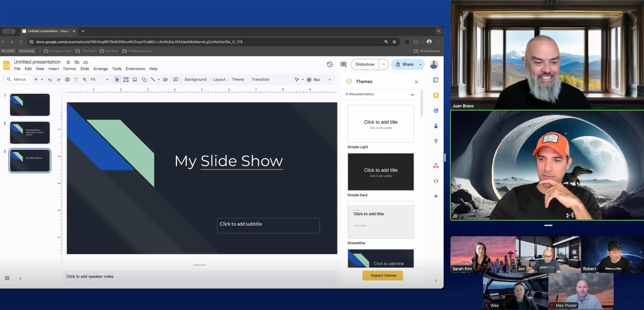This screenshot has width=644, height=310.
Task: Open the Arrange menu
Action: (101, 69)
